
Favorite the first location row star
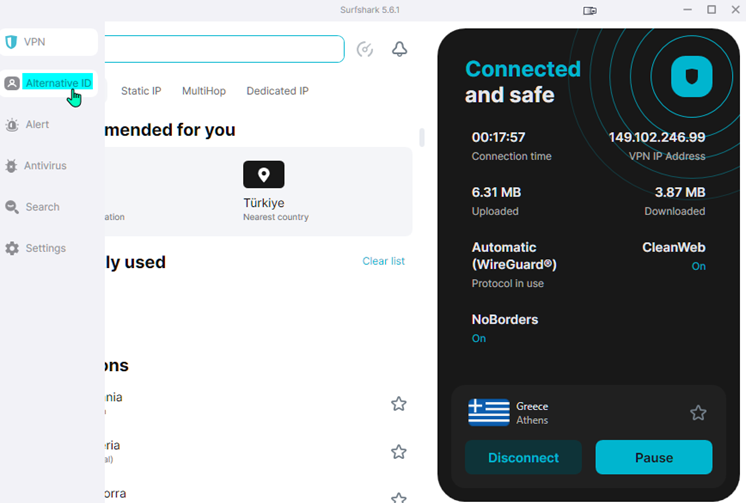(x=399, y=404)
